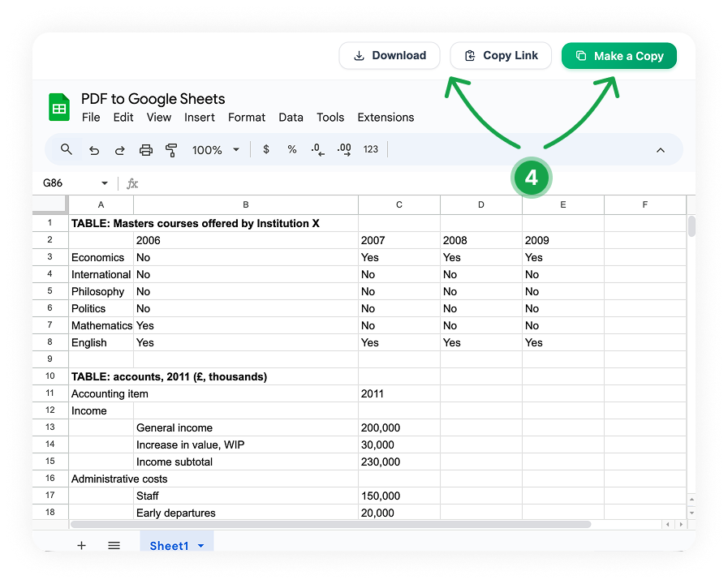Open the name box dropdown showing G86
The height and width of the screenshot is (584, 728).
click(x=104, y=183)
